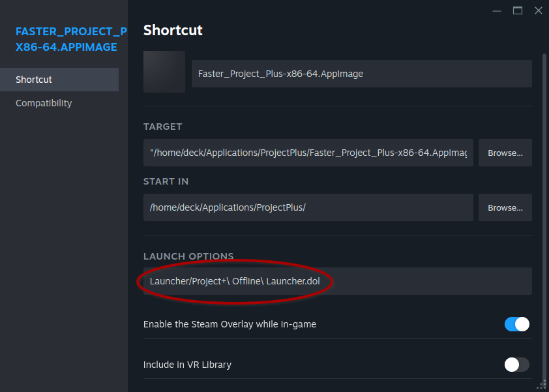Close the properties window
This screenshot has height=392, width=549.
(539, 11)
